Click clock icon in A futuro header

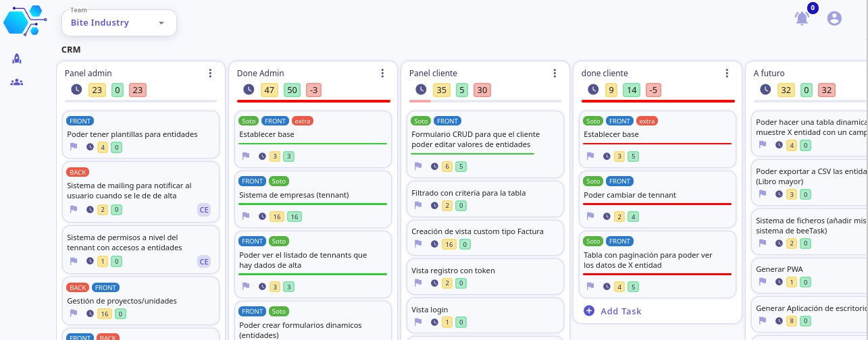point(766,89)
